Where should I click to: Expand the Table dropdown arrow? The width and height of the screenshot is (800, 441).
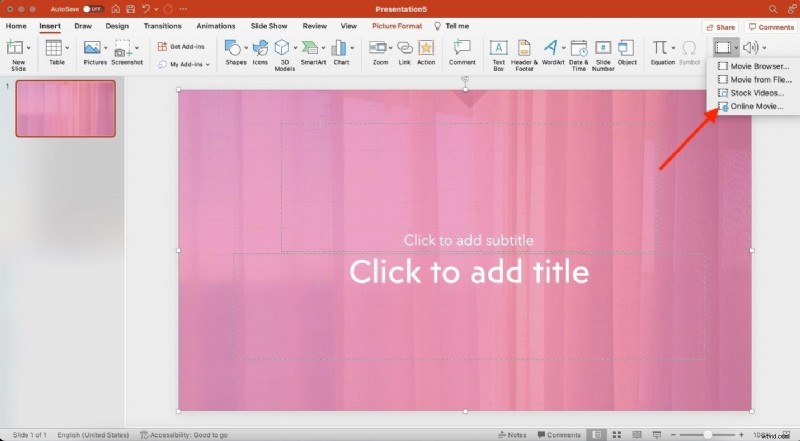67,48
